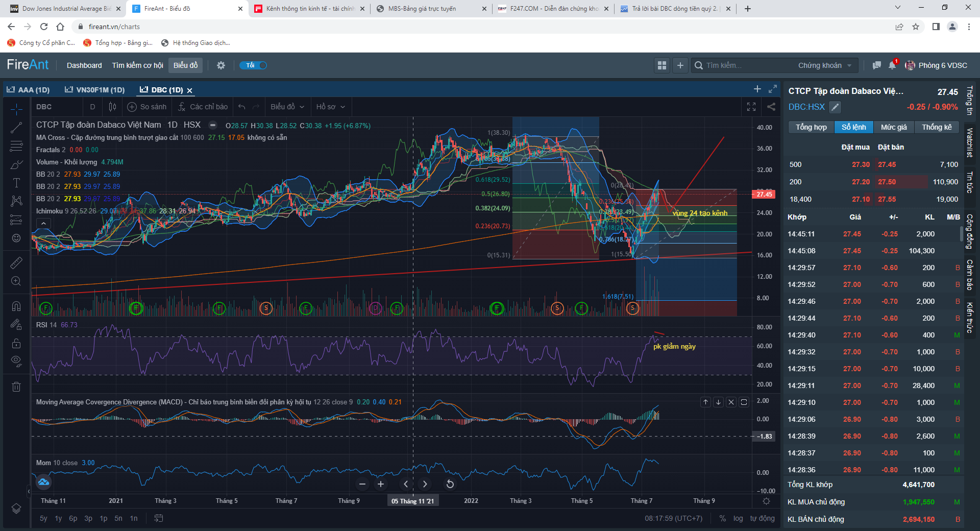Viewport: 980px width, 531px height.
Task: Open the chart patterns tool
Action: [16, 201]
